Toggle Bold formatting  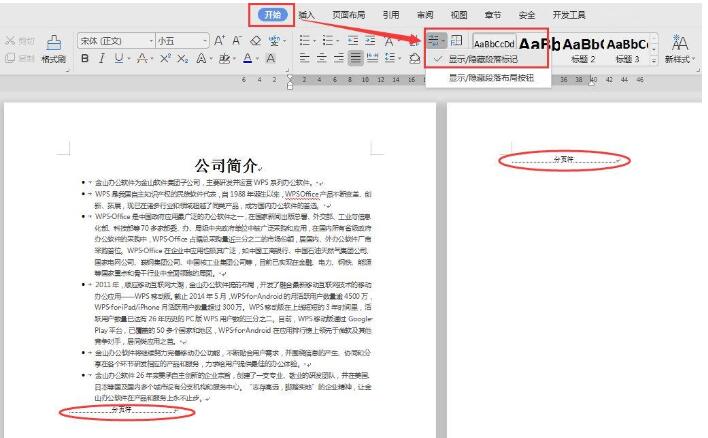click(85, 59)
